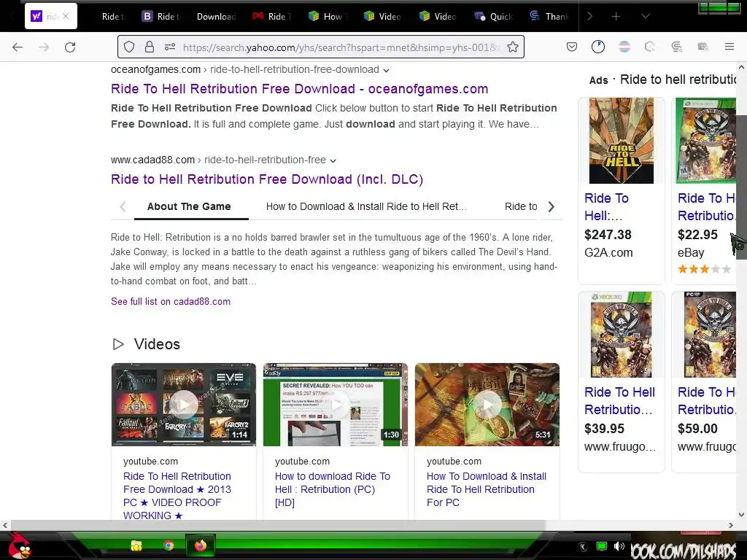Screen dimensions: 747x560
Task: Open the $39.95 fruugo Xbox 360 ad
Action: pos(622,382)
